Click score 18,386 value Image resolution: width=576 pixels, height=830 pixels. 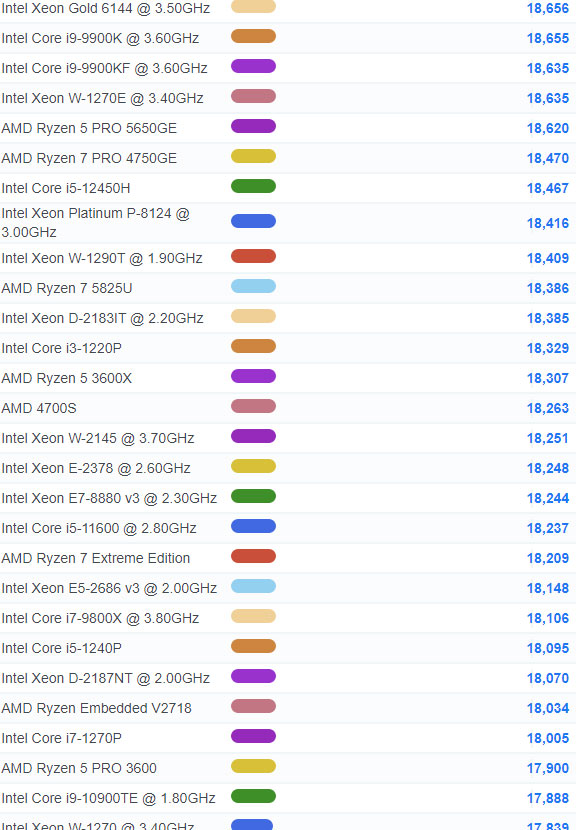pyautogui.click(x=548, y=288)
